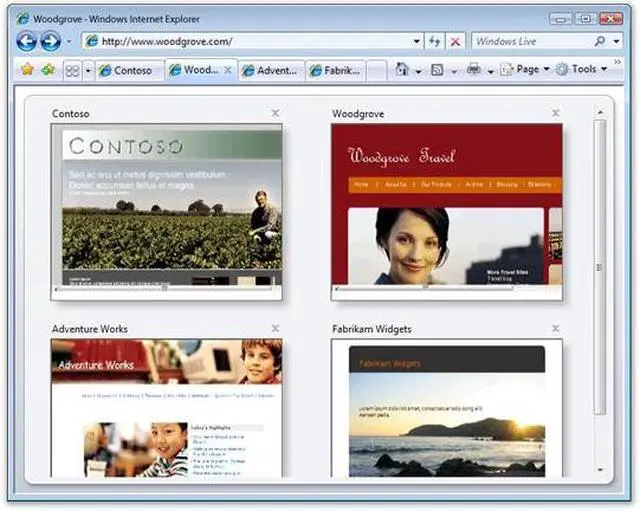Click the Print icon
The height and width of the screenshot is (511, 640).
(474, 70)
